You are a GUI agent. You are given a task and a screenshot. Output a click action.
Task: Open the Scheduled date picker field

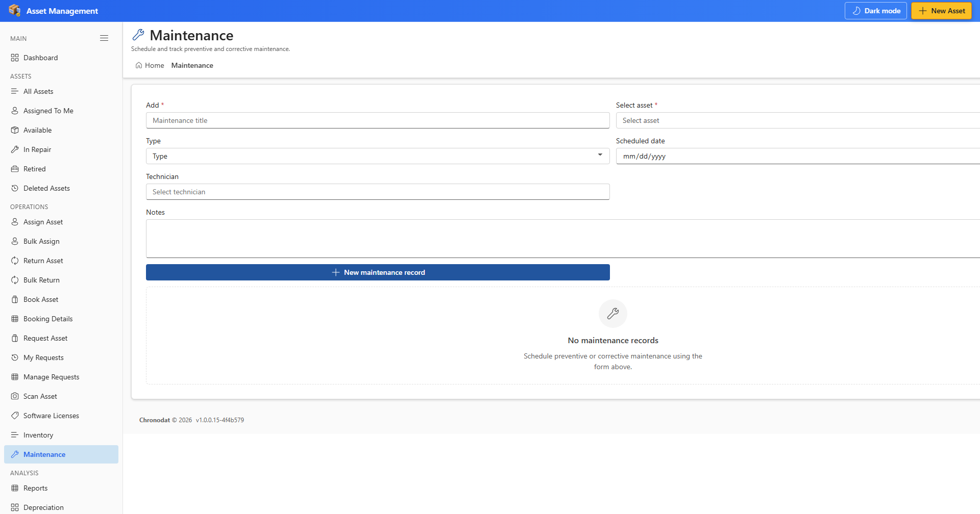798,156
